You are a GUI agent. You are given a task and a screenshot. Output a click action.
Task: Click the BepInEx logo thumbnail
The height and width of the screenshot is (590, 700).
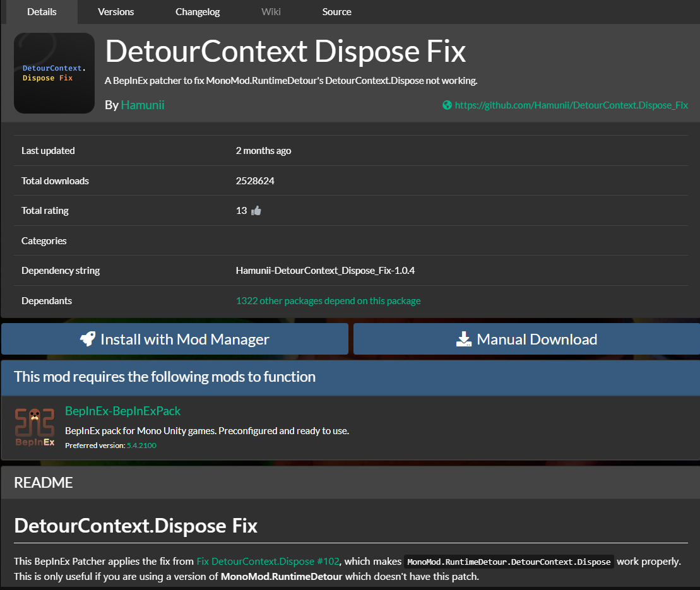tap(35, 427)
